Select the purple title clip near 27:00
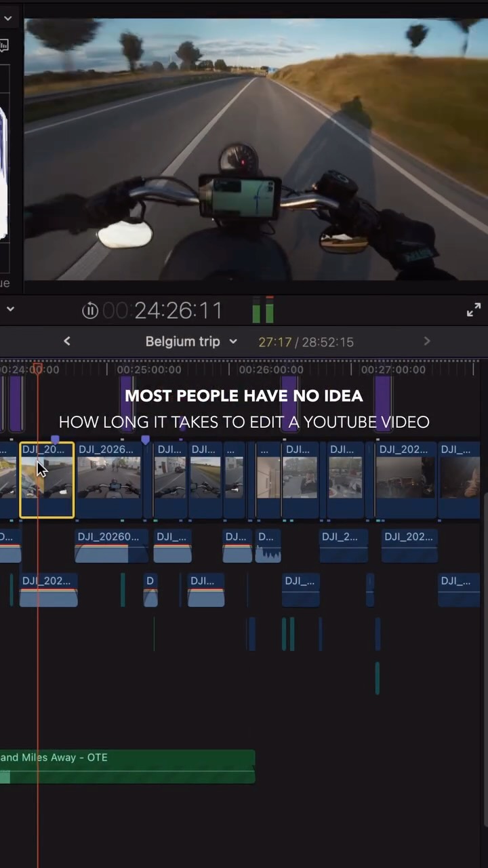Image resolution: width=488 pixels, height=868 pixels. (383, 403)
